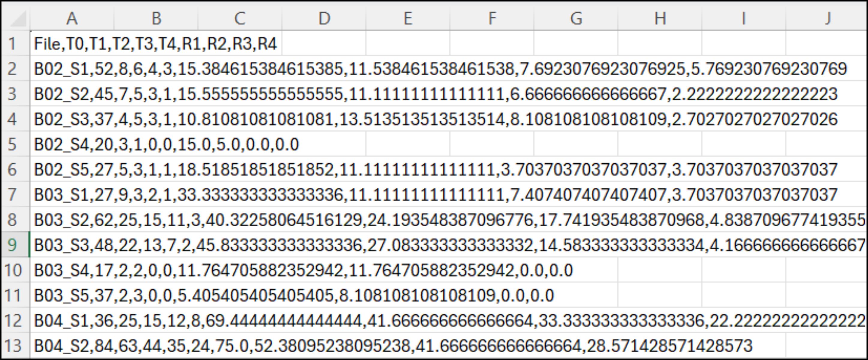Select column D header

pyautogui.click(x=324, y=19)
